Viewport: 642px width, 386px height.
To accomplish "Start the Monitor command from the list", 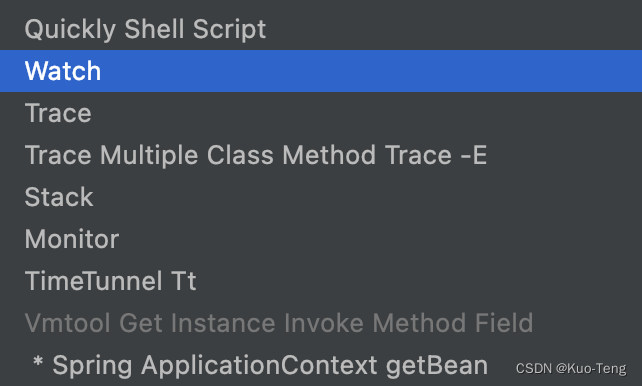I will pos(321,239).
